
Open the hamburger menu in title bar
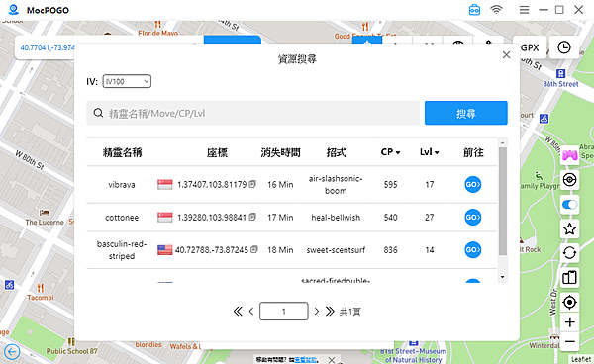tap(524, 10)
